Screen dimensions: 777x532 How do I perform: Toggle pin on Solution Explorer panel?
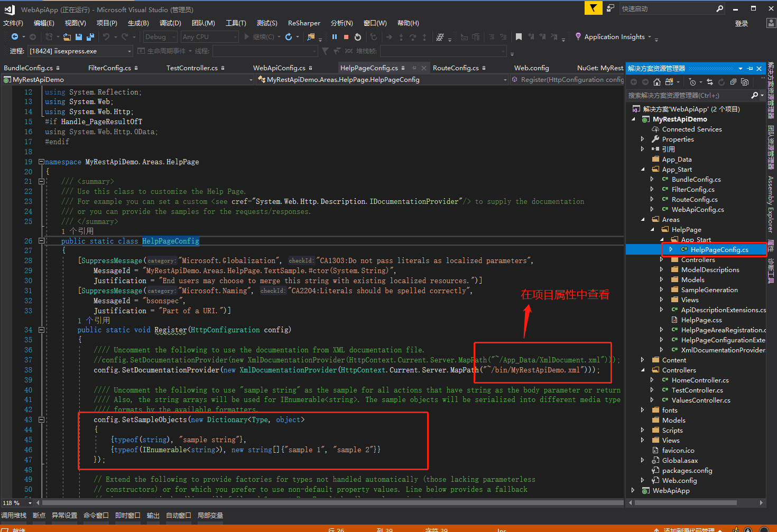[750, 69]
